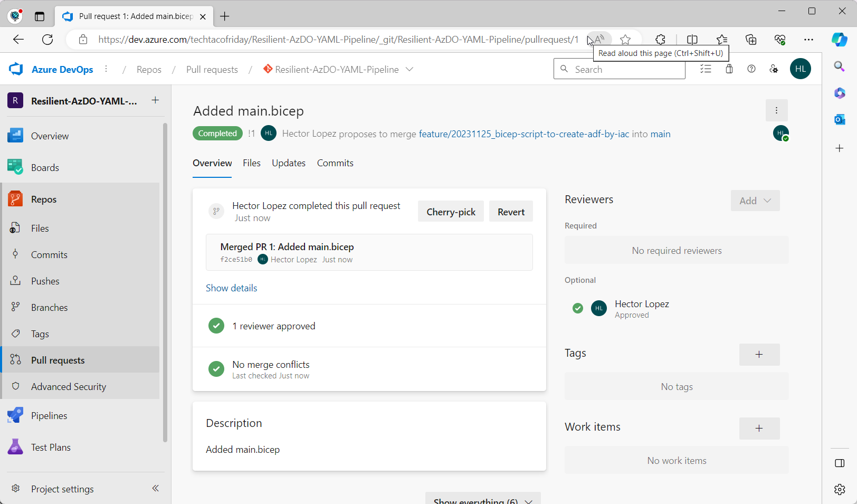Click the sidebar vertical scrollbar

(x=165, y=282)
